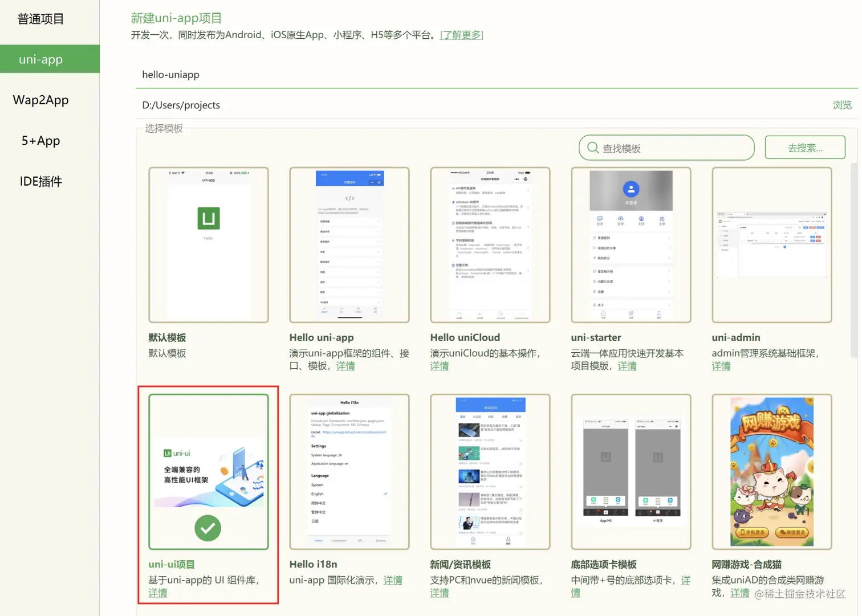Open 详情 link for Hello uniCloud
This screenshot has height=616, width=862.
440,366
